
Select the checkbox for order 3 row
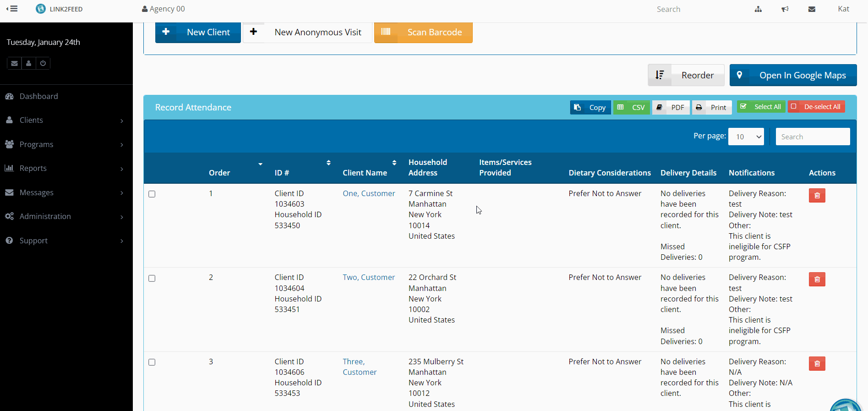(152, 362)
